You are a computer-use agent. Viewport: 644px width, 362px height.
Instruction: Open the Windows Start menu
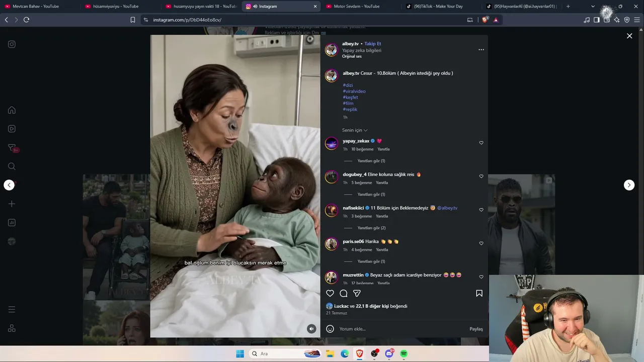[240, 353]
